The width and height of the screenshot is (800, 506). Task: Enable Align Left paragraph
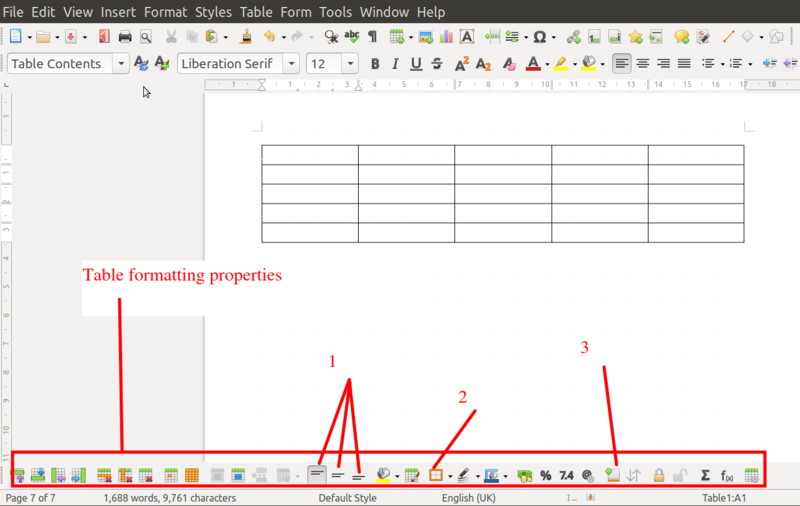click(x=621, y=64)
